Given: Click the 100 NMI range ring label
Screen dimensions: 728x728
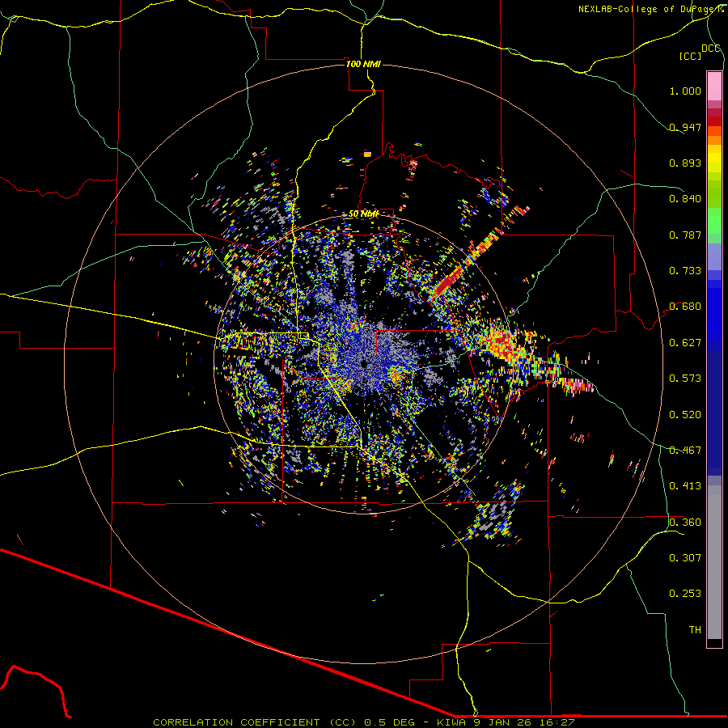Looking at the screenshot, I should (x=363, y=64).
